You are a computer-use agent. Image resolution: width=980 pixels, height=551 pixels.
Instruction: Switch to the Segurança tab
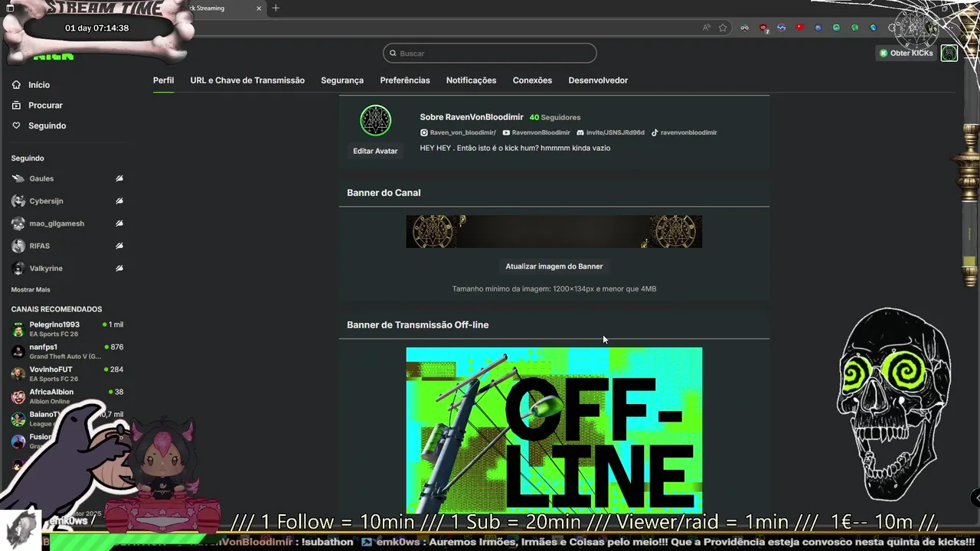pyautogui.click(x=342, y=80)
